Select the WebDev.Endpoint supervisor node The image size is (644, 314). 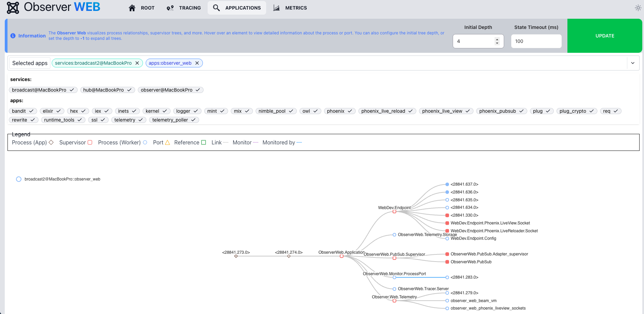tap(395, 211)
